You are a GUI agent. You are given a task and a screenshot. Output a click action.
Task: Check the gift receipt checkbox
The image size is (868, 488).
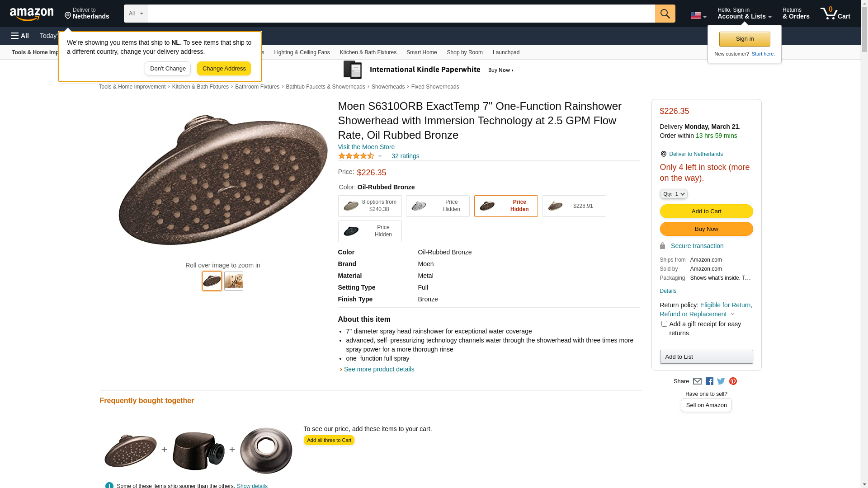[664, 324]
